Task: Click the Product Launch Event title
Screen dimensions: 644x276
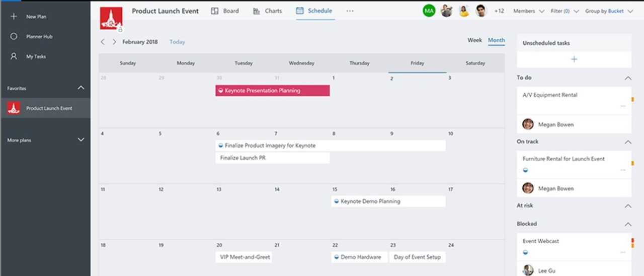Action: [x=165, y=11]
